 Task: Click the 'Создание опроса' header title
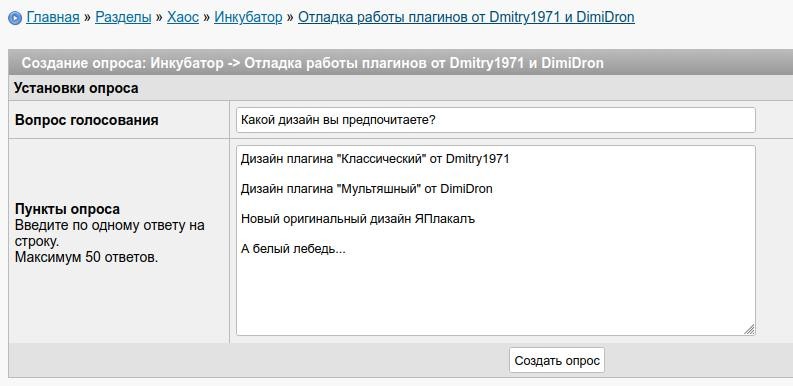click(313, 63)
